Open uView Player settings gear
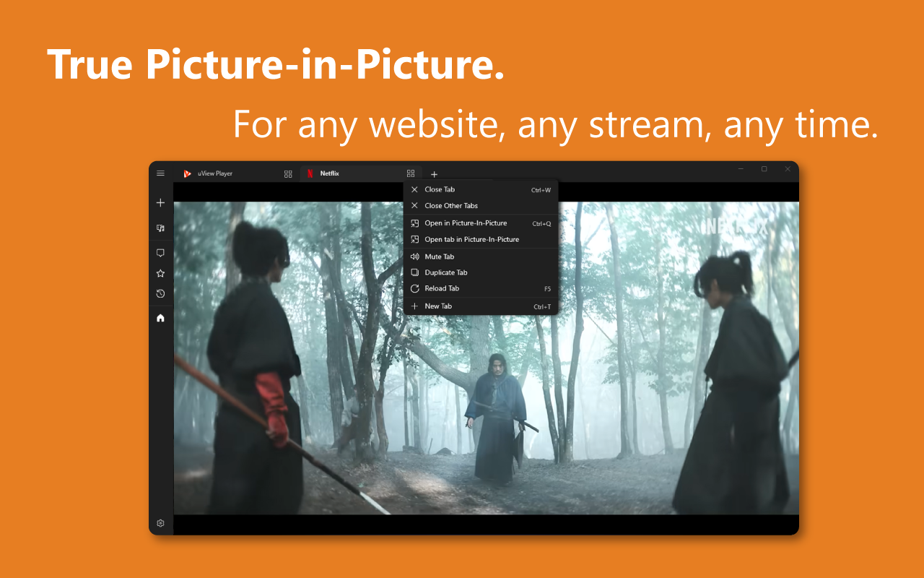The width and height of the screenshot is (924, 578). point(160,522)
